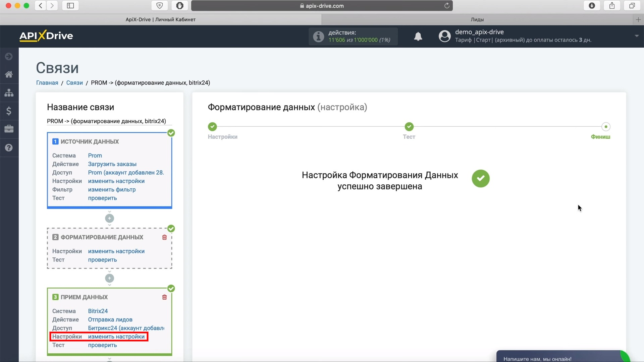This screenshot has width=644, height=362.
Task: Open the shield privacy extension icon
Action: [x=160, y=6]
